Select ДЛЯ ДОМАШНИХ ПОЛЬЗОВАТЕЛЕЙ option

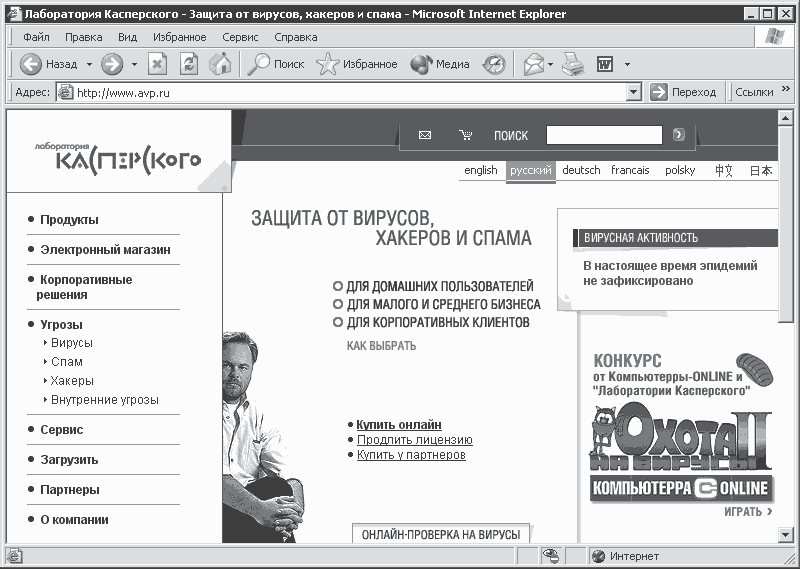click(433, 286)
